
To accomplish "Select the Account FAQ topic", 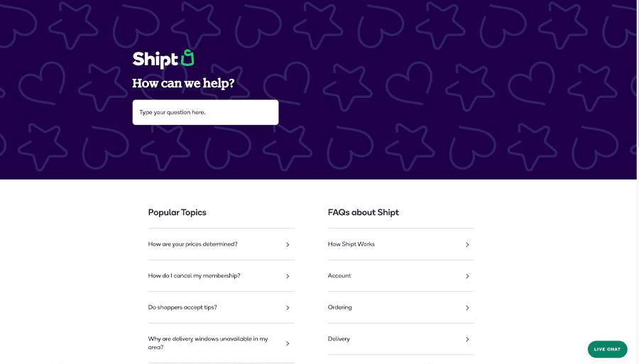I will coord(339,275).
